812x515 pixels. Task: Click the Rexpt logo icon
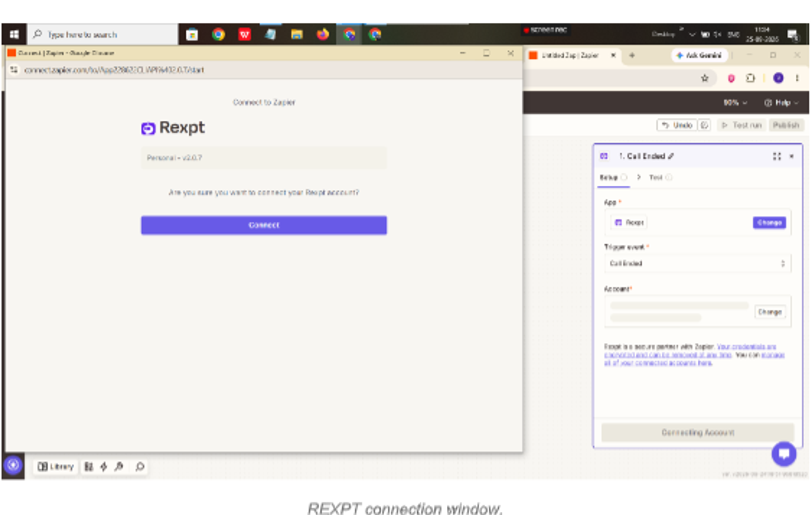[148, 128]
